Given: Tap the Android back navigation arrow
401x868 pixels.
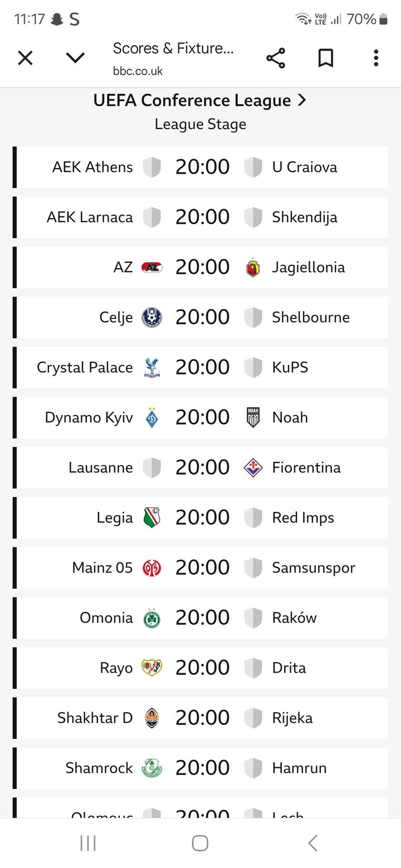Looking at the screenshot, I should (313, 843).
